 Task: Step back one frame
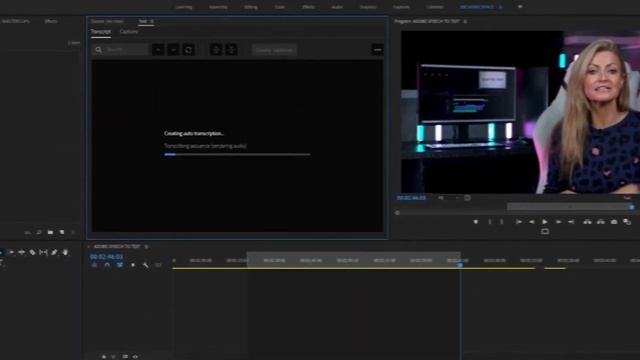pos(532,222)
